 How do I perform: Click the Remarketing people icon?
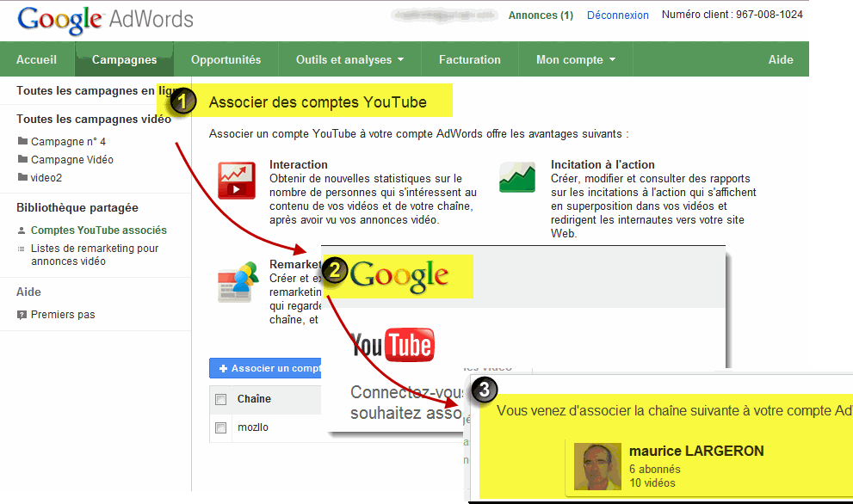click(238, 281)
